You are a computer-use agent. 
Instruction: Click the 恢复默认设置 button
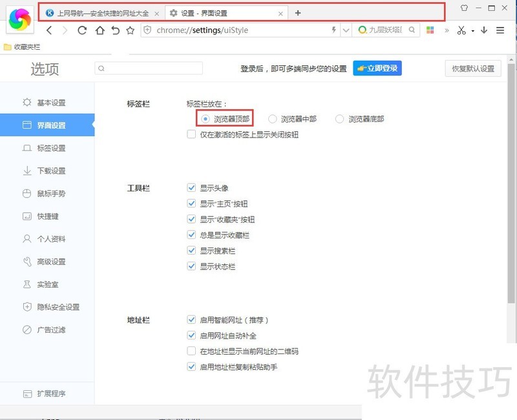point(472,69)
